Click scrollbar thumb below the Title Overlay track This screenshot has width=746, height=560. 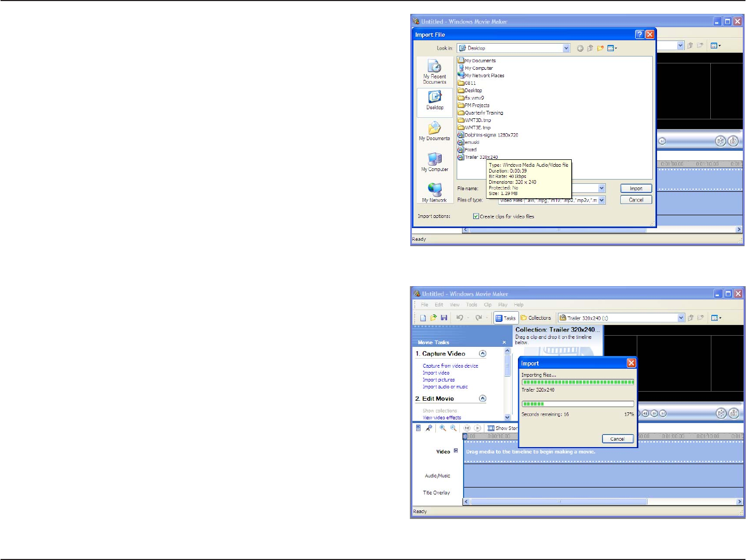[x=559, y=501]
